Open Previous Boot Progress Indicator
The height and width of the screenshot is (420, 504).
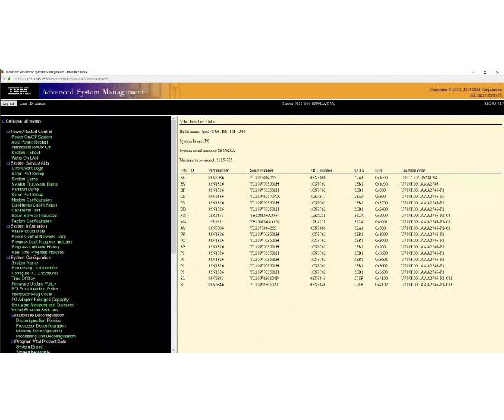click(42, 242)
